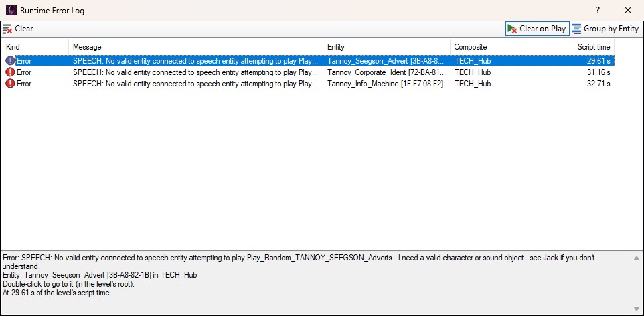Toggle the Group by Entity option
The height and width of the screenshot is (316, 644).
(605, 29)
